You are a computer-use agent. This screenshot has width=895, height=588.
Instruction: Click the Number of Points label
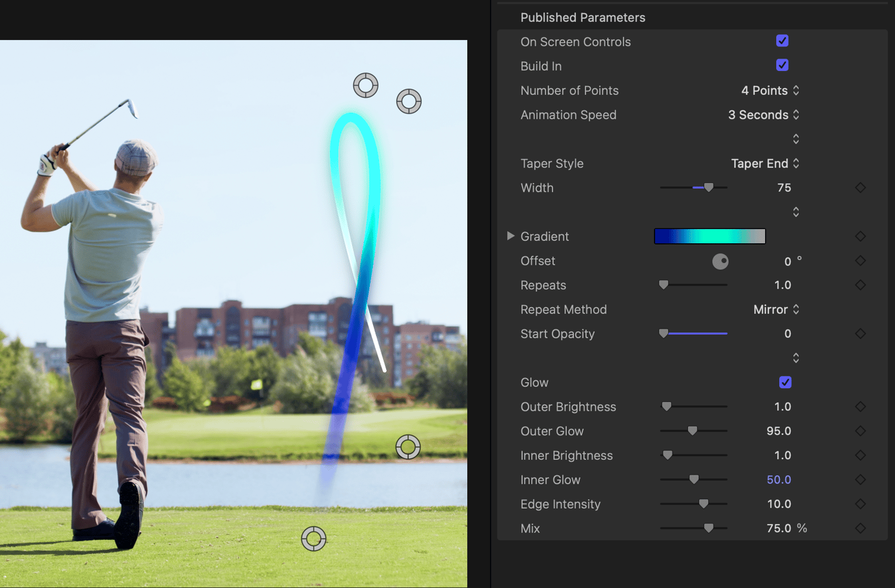(569, 91)
